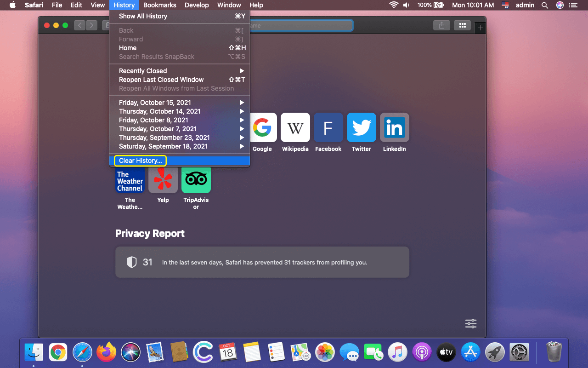The height and width of the screenshot is (368, 588).
Task: Expand Recently Closed submenu
Action: click(x=180, y=71)
